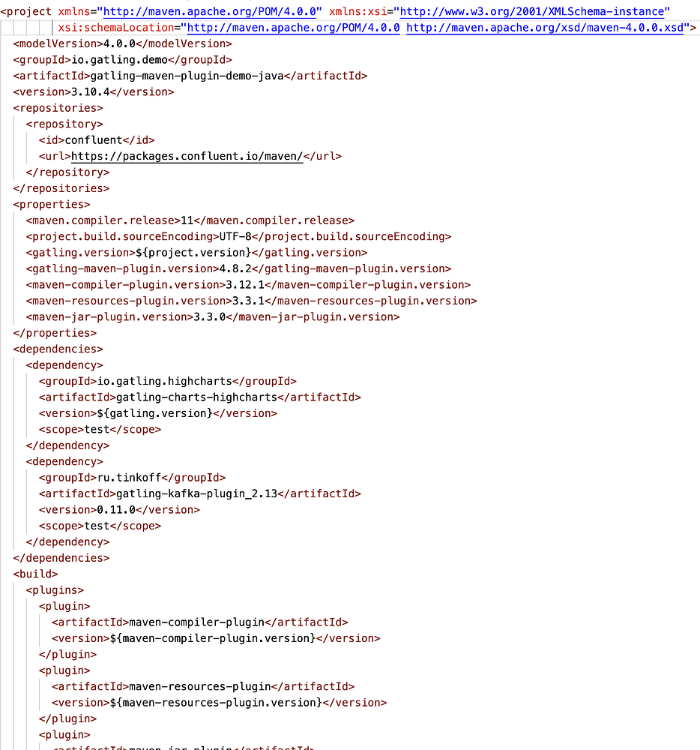Image resolution: width=700 pixels, height=750 pixels.
Task: Follow the maven-4.0.0.xsd schema link
Action: click(x=545, y=28)
